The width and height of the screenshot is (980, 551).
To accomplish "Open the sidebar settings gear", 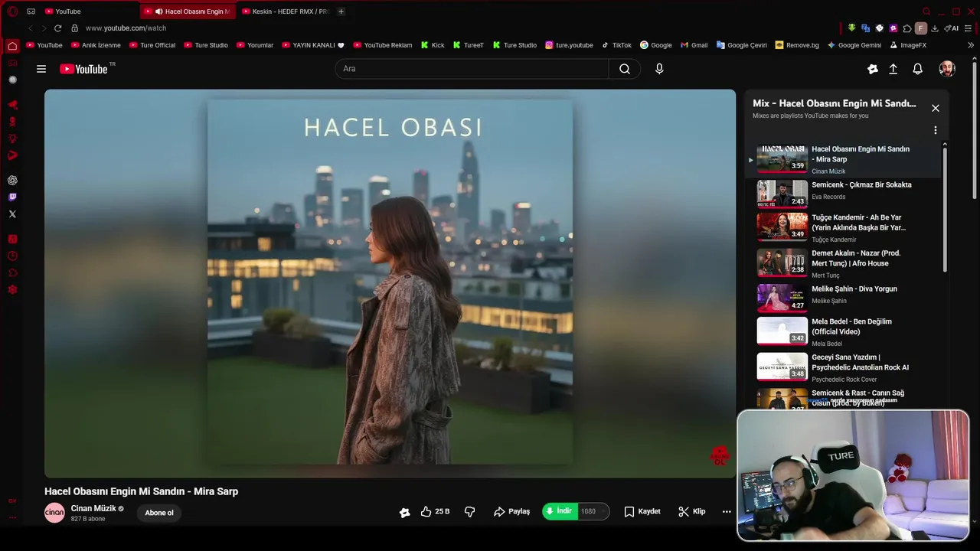I will [x=12, y=290].
